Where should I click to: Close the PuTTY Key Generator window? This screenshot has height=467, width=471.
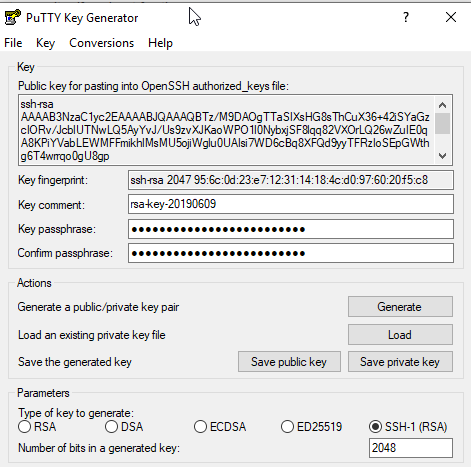451,17
